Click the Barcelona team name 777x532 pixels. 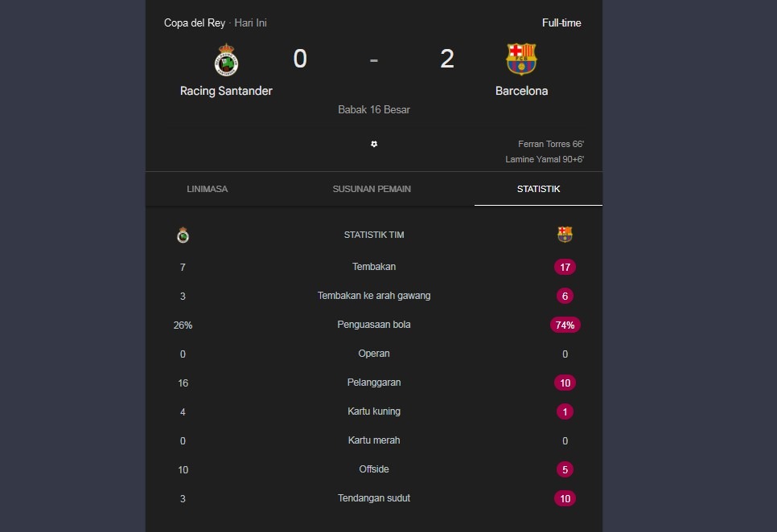(x=521, y=91)
